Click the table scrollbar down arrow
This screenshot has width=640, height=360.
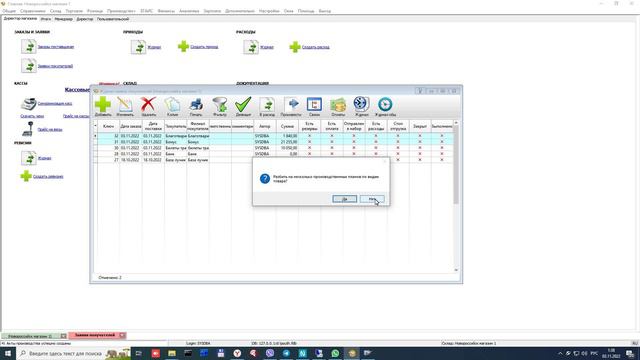point(456,270)
